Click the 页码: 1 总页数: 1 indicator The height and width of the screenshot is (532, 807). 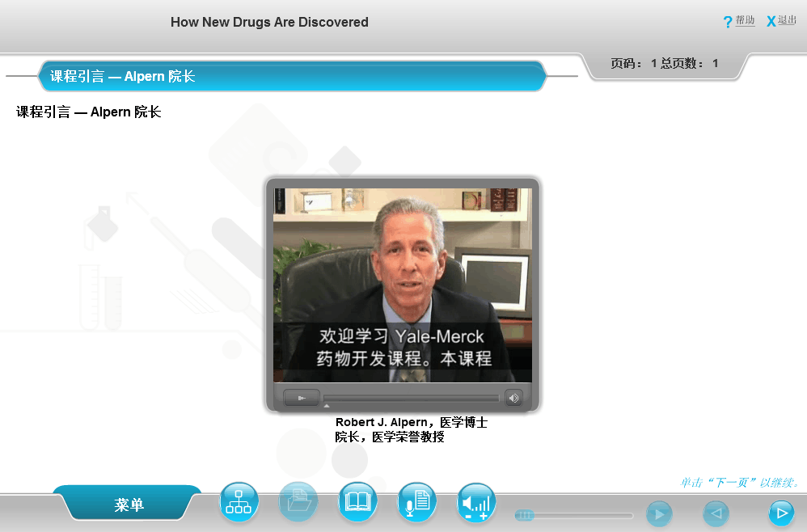point(664,63)
